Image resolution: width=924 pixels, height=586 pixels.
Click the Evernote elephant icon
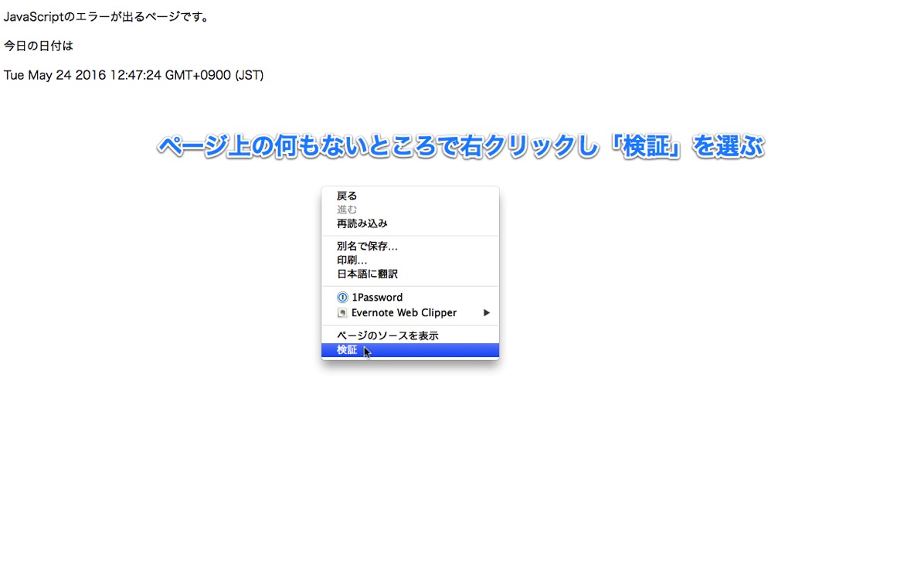click(x=342, y=312)
